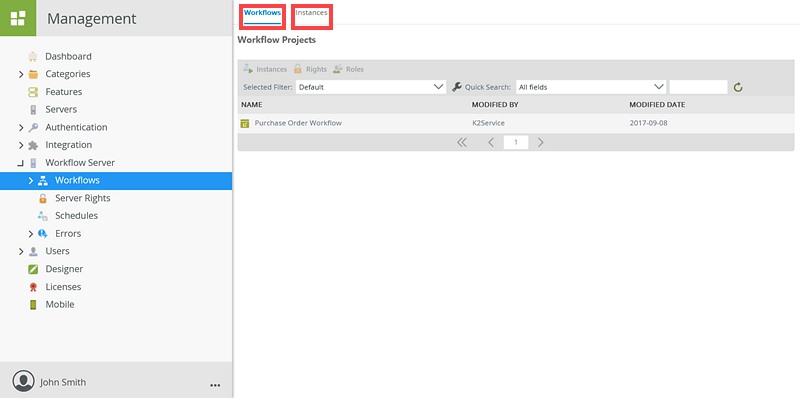Image resolution: width=800 pixels, height=398 pixels.
Task: Click the Workflow Server icon
Action: pos(33,163)
